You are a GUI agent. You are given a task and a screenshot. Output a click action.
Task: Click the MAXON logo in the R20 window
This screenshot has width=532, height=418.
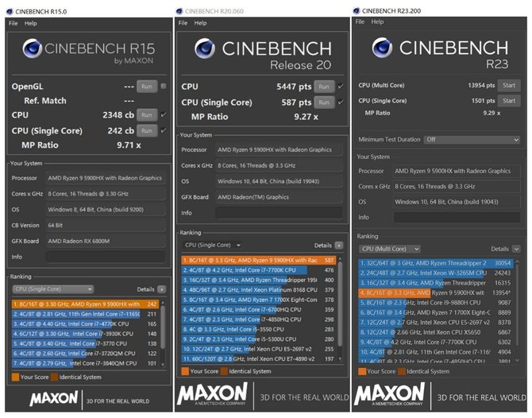tap(212, 393)
